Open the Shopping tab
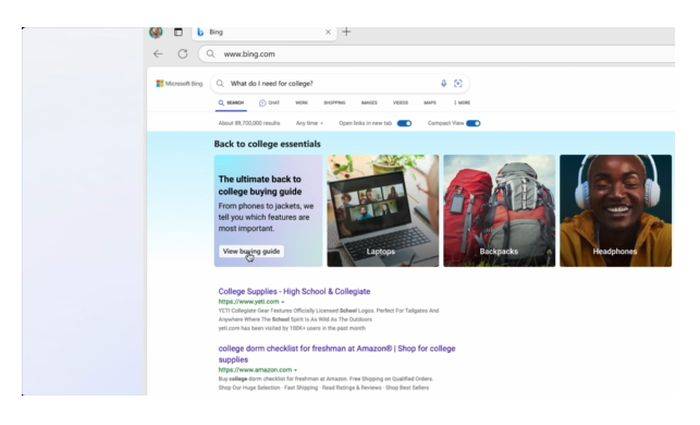This screenshot has height=425, width=700. (x=334, y=103)
